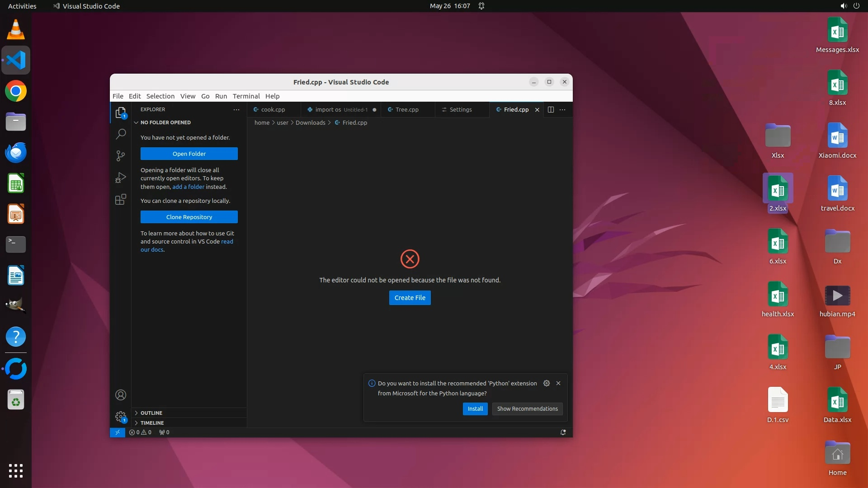Open the Manage gear icon
Image resolution: width=868 pixels, height=488 pixels.
coord(121,416)
